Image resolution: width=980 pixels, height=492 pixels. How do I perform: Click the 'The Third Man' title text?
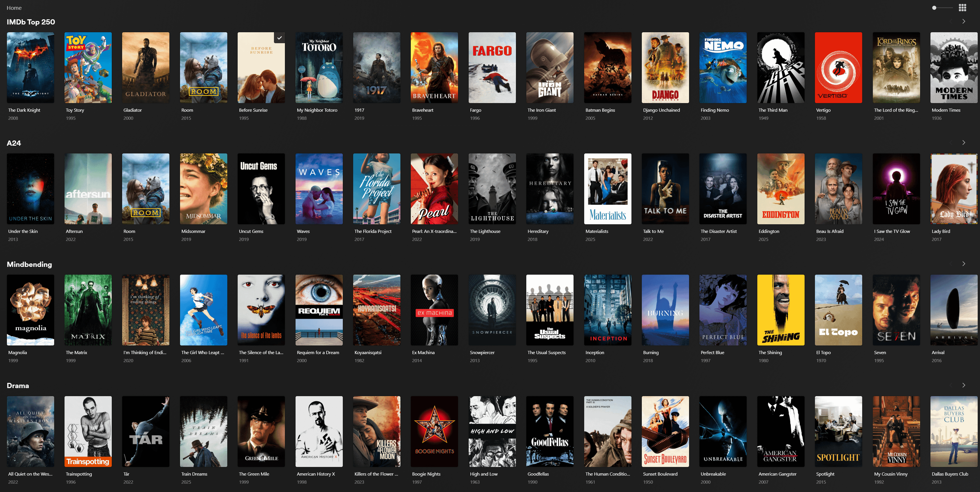773,110
